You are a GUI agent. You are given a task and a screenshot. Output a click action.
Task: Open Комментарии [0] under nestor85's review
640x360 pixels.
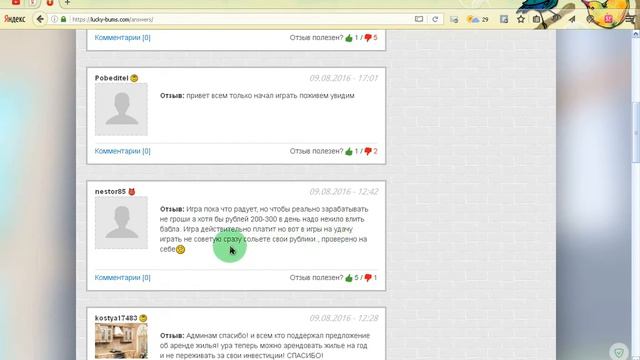click(x=122, y=278)
